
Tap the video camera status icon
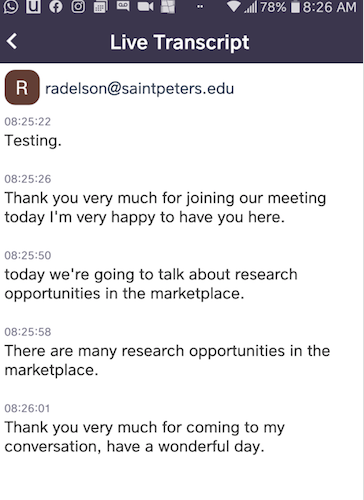[x=146, y=7]
